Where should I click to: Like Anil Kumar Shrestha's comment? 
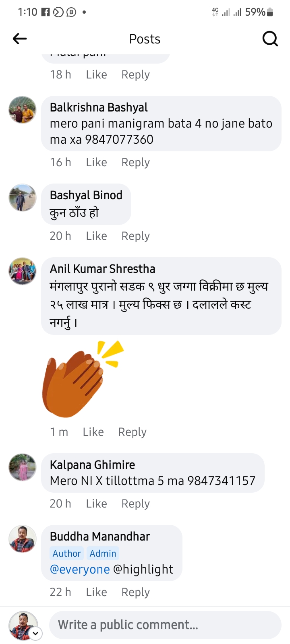click(93, 432)
